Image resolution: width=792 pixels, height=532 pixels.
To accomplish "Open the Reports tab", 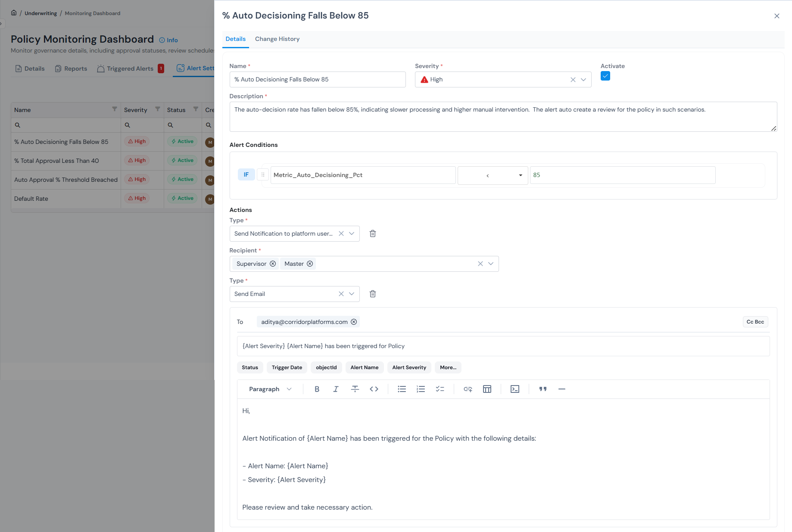I will pyautogui.click(x=71, y=68).
